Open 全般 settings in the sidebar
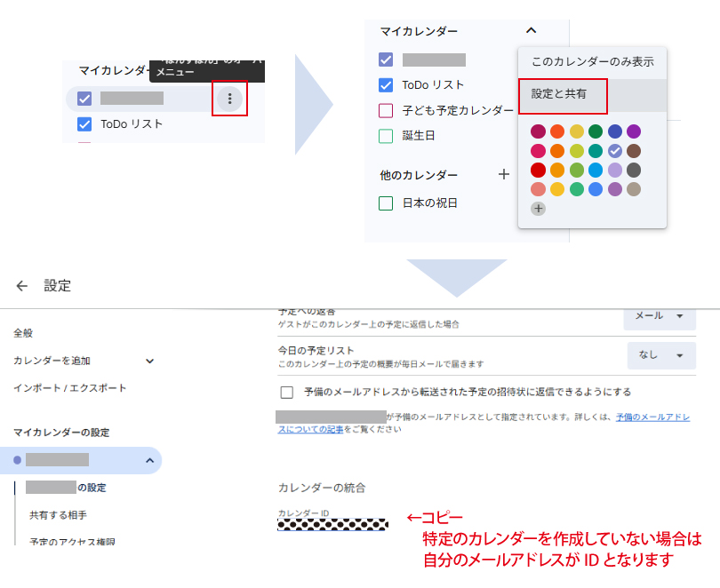720x588 pixels. [23, 333]
